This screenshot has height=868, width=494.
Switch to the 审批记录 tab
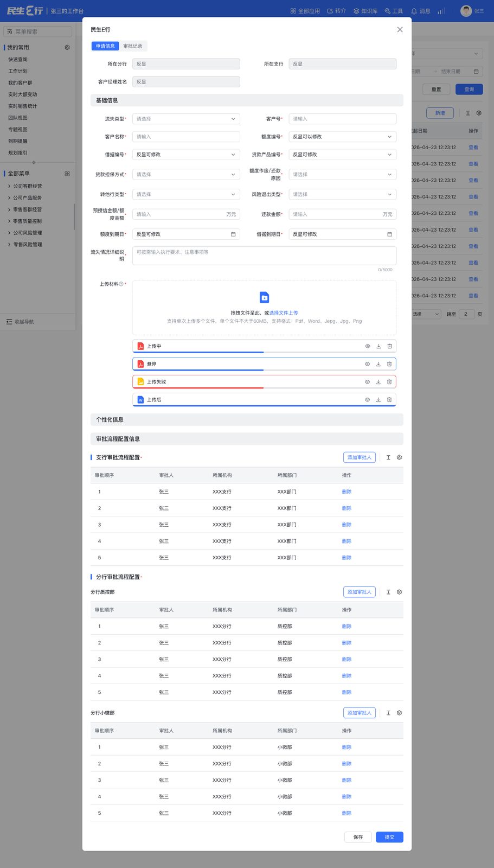pos(133,46)
